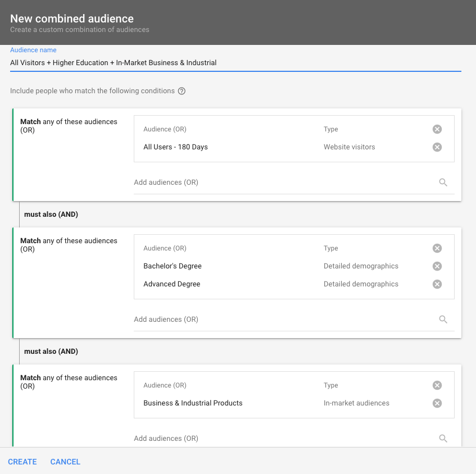The image size is (476, 474).
Task: Delete the second audience group via header X
Action: pyautogui.click(x=437, y=248)
